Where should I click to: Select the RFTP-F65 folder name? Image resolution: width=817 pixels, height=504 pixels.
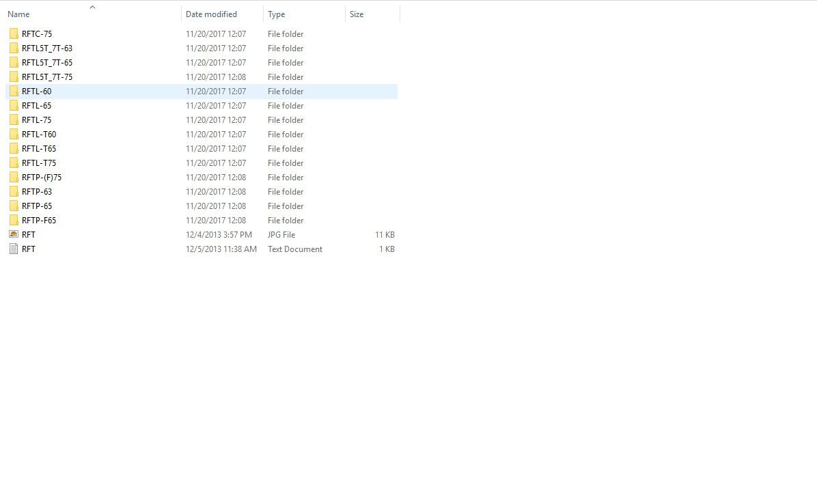click(39, 221)
